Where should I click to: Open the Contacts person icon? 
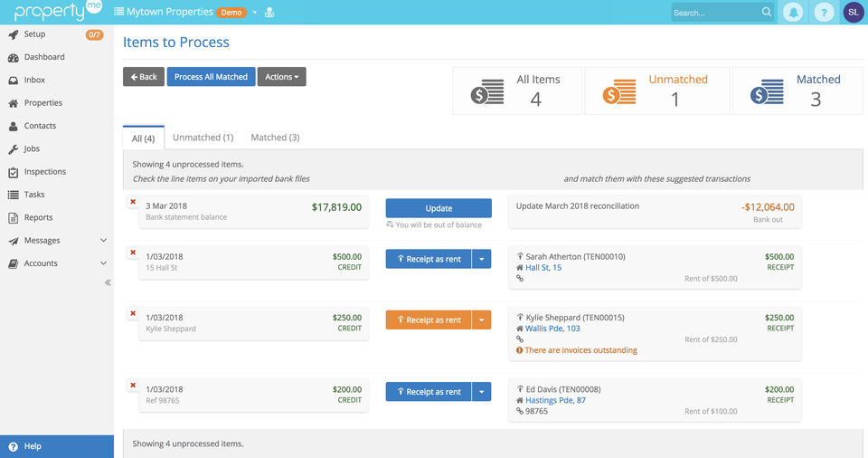click(14, 126)
